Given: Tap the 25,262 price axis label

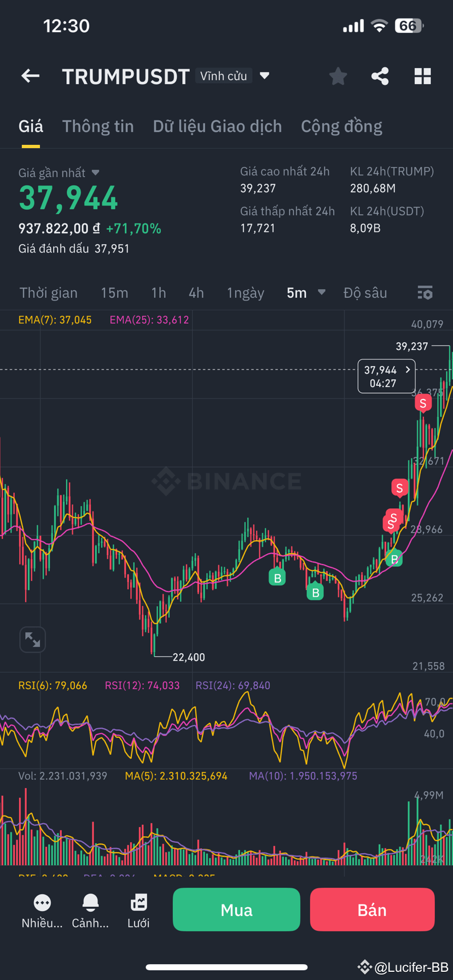Looking at the screenshot, I should point(427,598).
